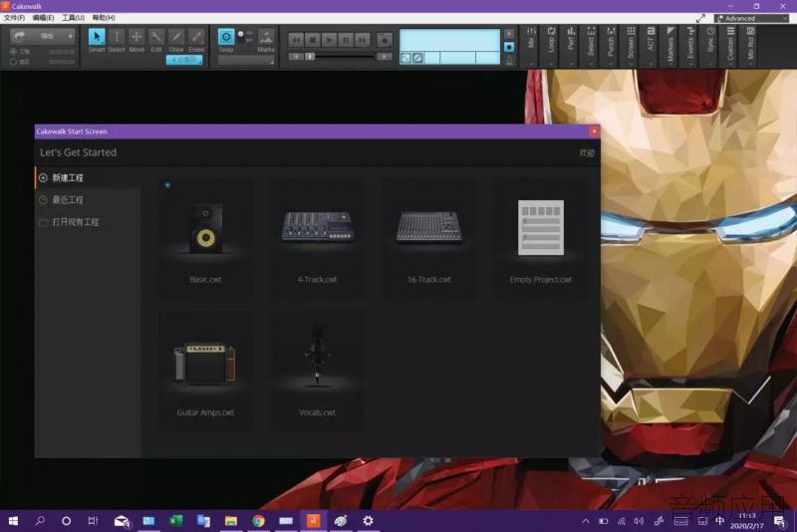
Task: Pick the Move tool
Action: coord(136,40)
